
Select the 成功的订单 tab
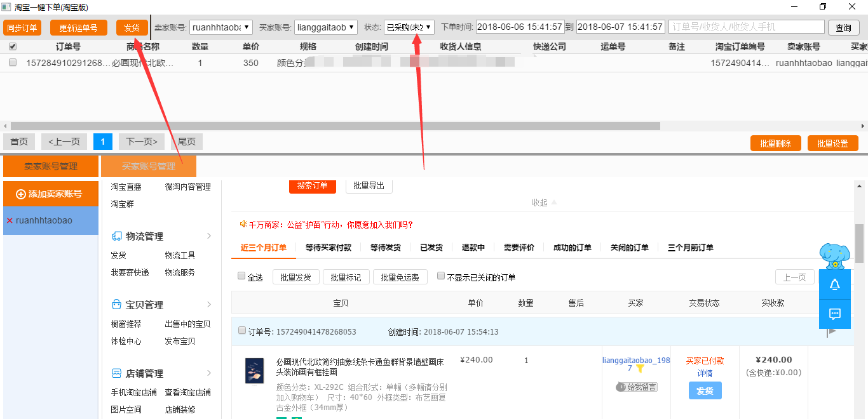(573, 248)
